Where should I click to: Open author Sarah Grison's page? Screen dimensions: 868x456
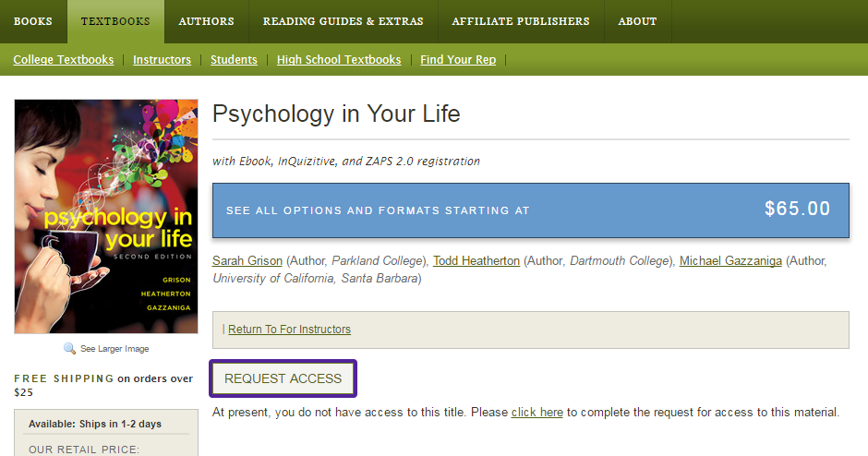247,260
